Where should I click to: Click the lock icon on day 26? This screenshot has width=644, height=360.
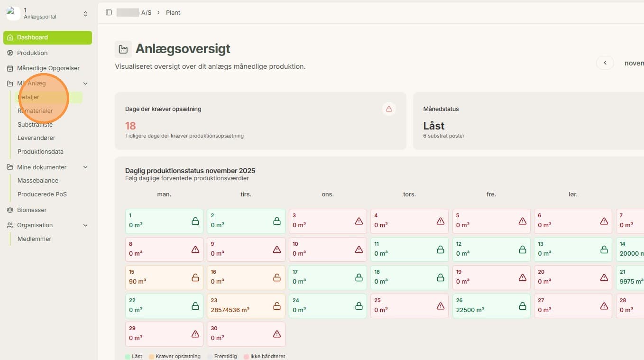coord(523,306)
